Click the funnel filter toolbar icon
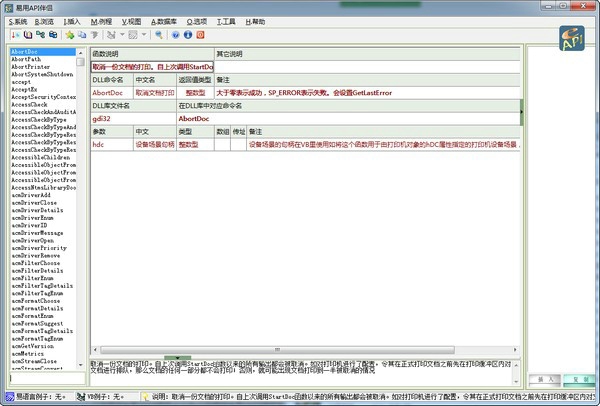The height and width of the screenshot is (406, 600). (94, 34)
